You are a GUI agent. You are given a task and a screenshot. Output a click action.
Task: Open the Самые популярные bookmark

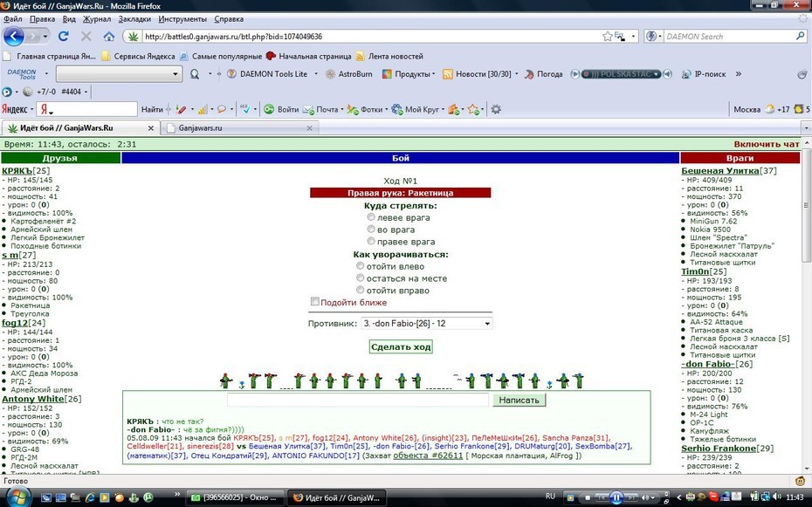coord(221,57)
